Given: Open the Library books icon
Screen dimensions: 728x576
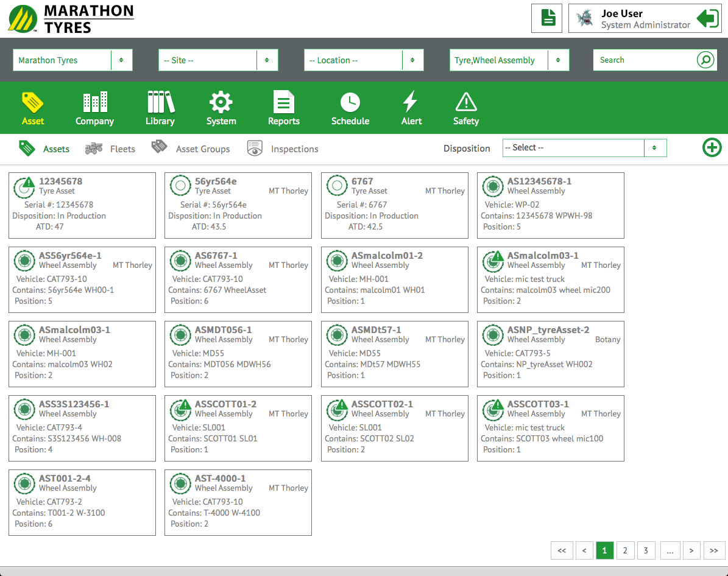Looking at the screenshot, I should pos(160,102).
